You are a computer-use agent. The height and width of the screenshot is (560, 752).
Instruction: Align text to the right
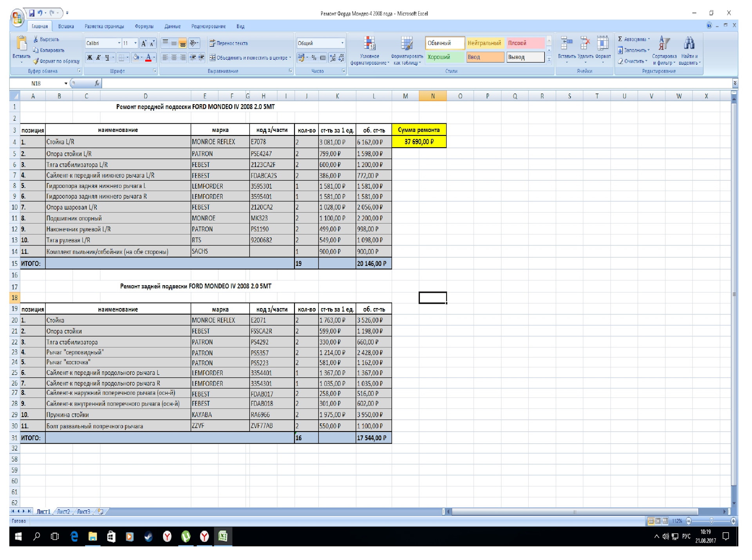click(183, 58)
